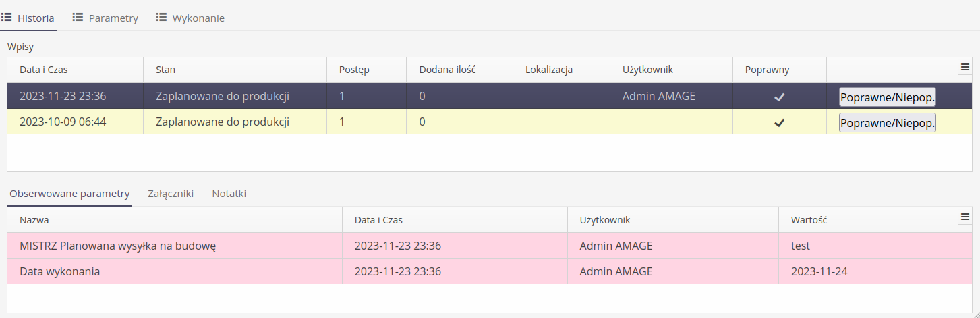980x318 pixels.
Task: Switch to the Załączniki tab
Action: (171, 194)
